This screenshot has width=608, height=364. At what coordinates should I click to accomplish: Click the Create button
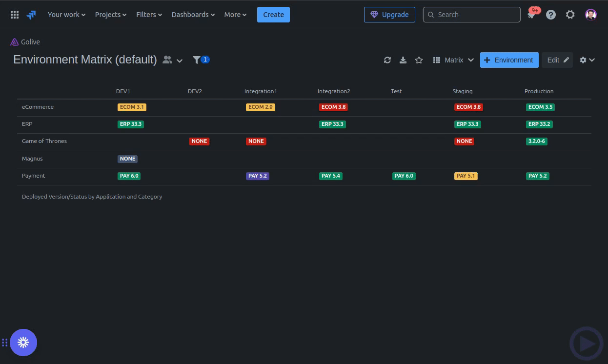tap(273, 15)
